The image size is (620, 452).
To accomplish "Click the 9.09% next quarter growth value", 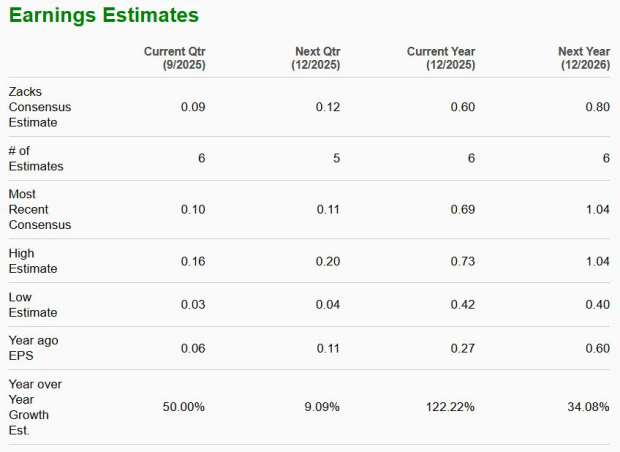I will (x=322, y=407).
